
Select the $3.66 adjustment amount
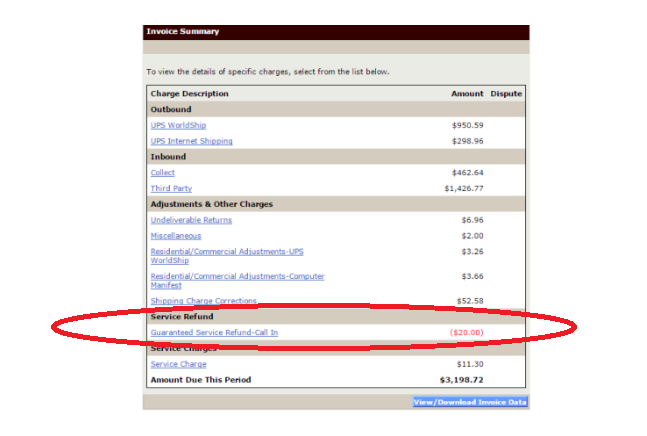coord(472,276)
